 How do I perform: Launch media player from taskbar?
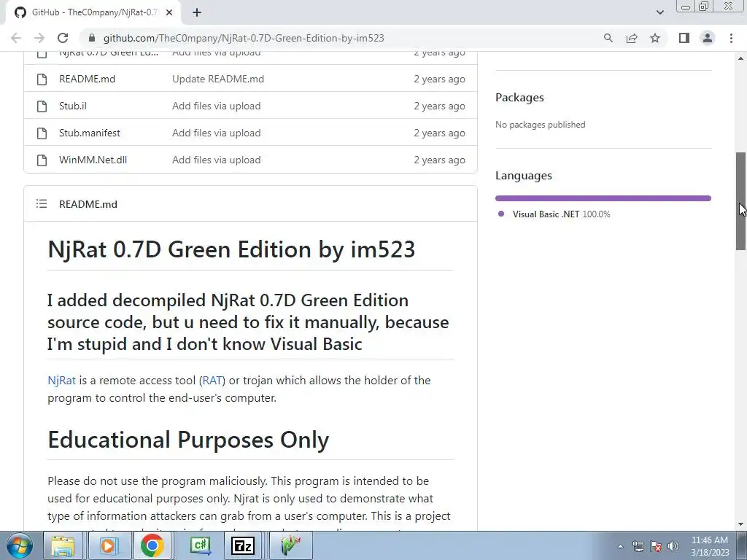(x=108, y=545)
